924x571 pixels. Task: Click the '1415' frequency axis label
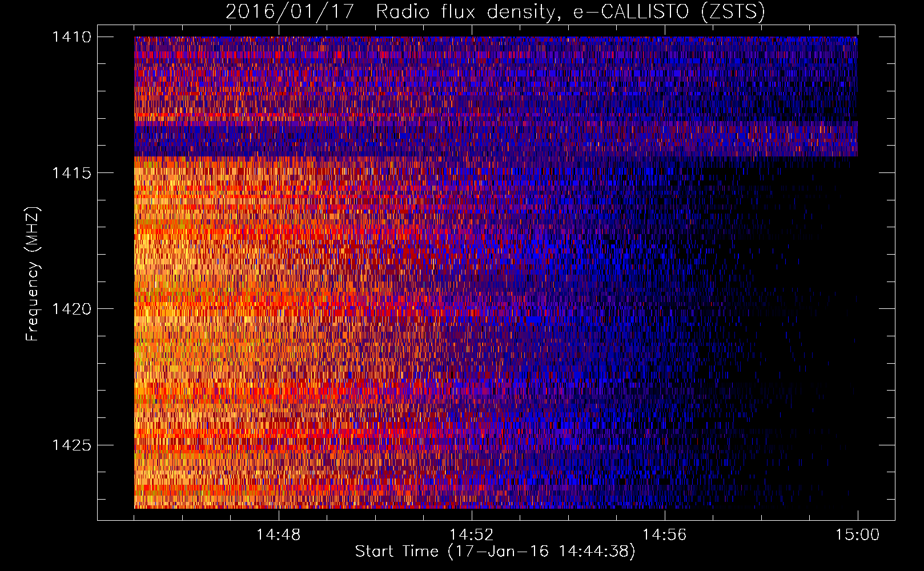pyautogui.click(x=71, y=173)
